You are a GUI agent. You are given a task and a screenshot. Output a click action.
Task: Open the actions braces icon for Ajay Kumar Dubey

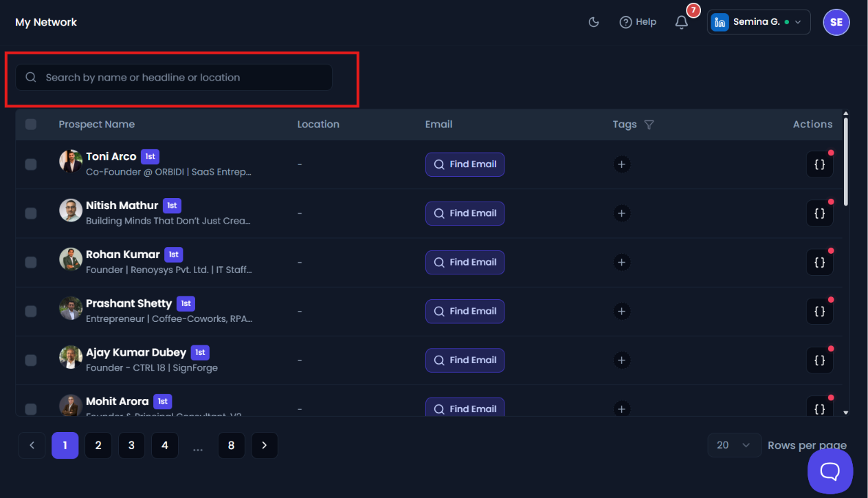pyautogui.click(x=819, y=360)
